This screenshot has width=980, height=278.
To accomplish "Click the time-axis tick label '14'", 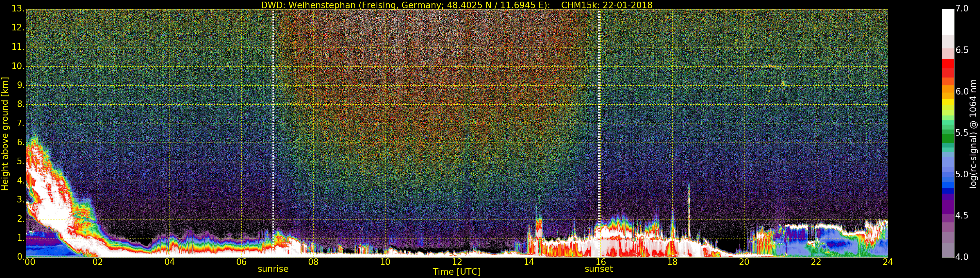I will pos(529,262).
